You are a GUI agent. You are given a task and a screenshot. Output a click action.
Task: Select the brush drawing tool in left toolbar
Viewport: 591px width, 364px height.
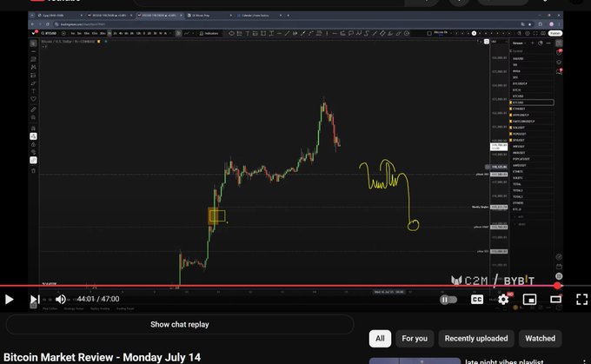click(33, 83)
